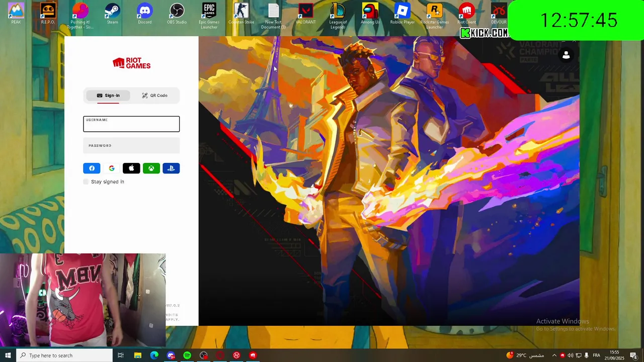
Task: Check the Stay signed in checkbox
Action: [x=86, y=182]
